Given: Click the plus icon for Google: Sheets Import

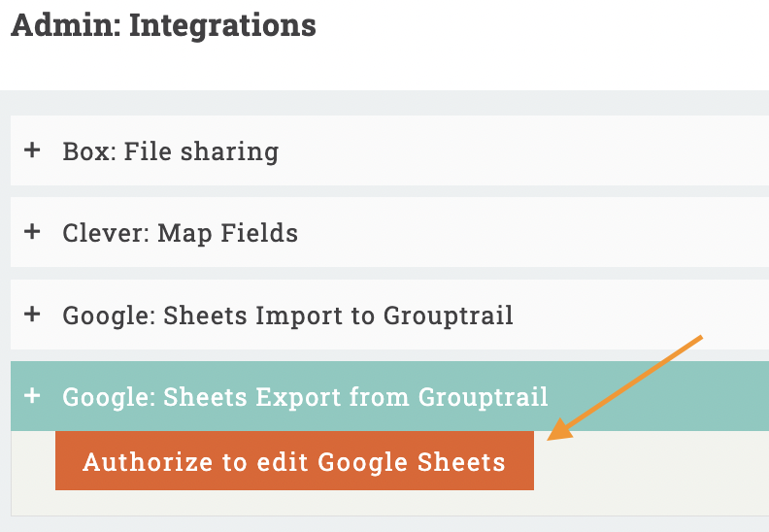Looking at the screenshot, I should pos(33,315).
